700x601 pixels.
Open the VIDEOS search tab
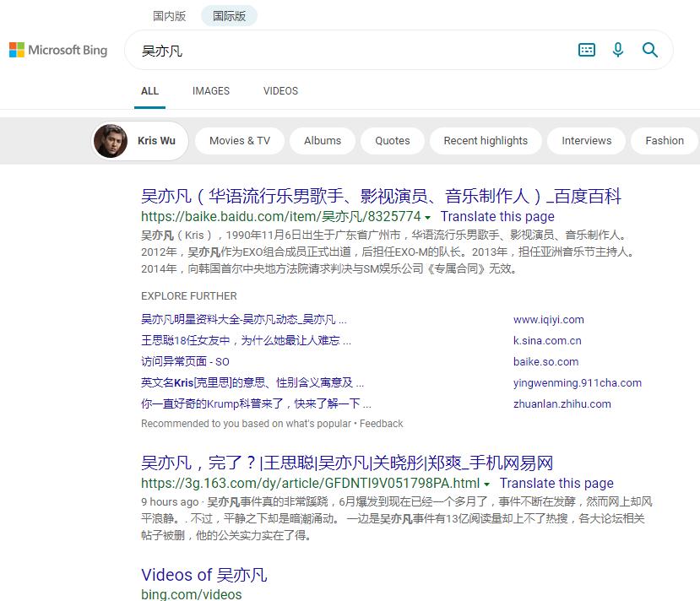pyautogui.click(x=280, y=90)
